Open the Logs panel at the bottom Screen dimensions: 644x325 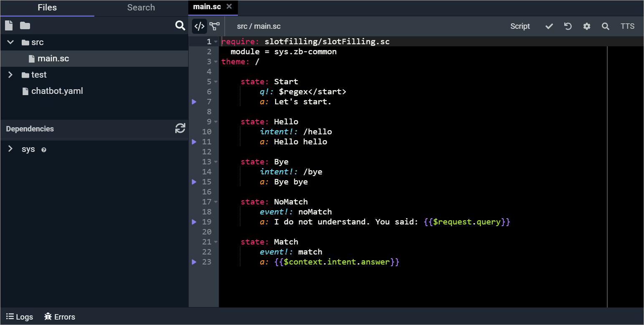[x=19, y=317]
